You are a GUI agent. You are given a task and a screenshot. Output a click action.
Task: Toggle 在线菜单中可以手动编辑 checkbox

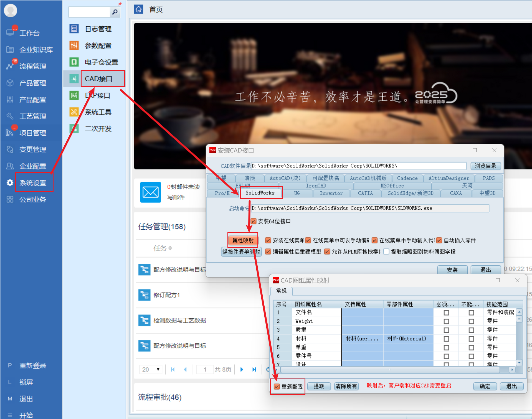[x=308, y=240]
